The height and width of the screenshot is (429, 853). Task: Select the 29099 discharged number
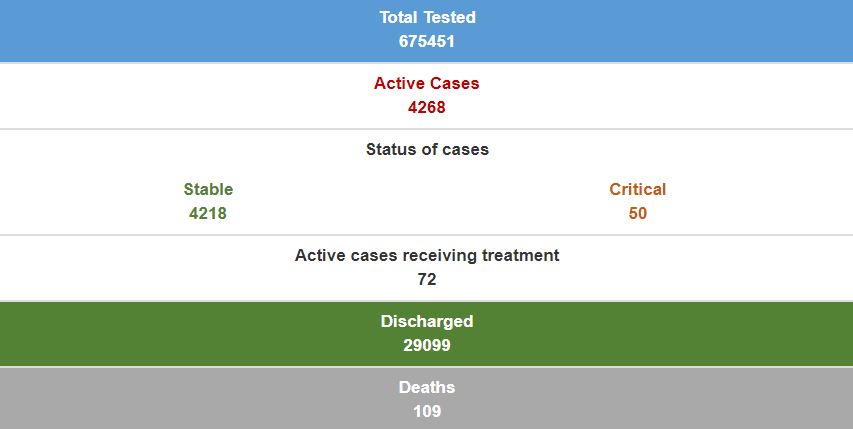[427, 345]
